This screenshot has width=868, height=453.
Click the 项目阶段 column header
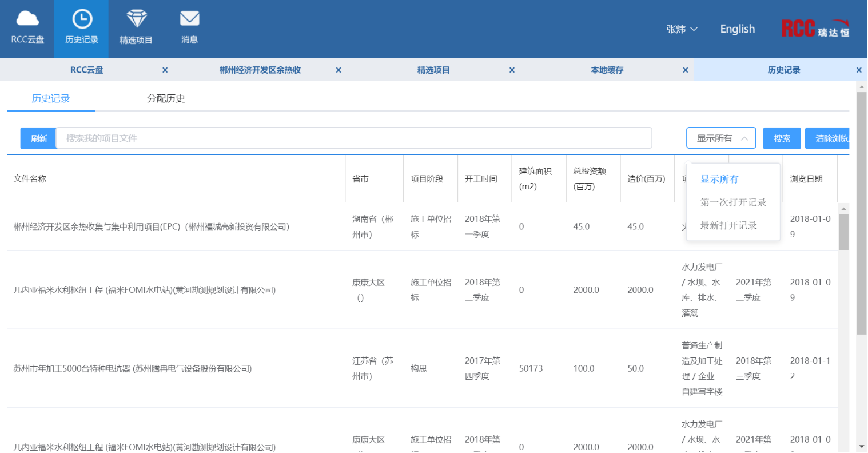click(x=427, y=179)
